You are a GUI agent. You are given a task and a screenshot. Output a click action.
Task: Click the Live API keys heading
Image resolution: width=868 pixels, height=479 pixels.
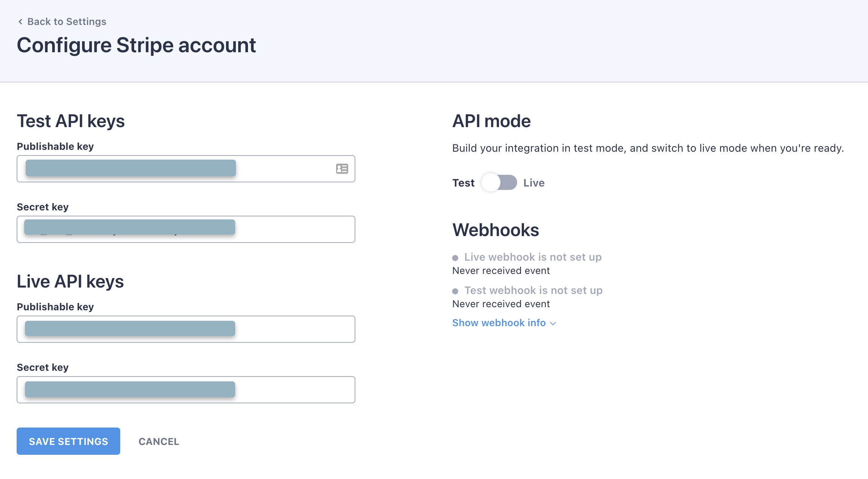(70, 281)
